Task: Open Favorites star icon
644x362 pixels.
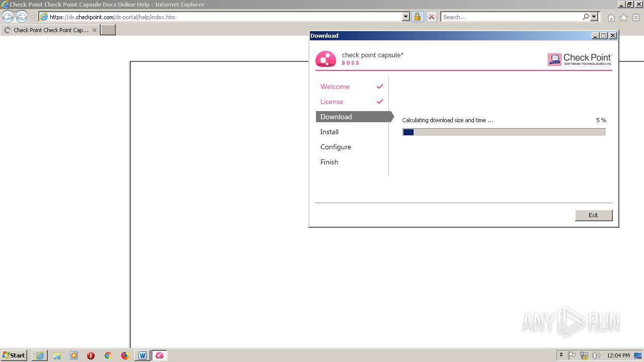Action: [x=623, y=18]
